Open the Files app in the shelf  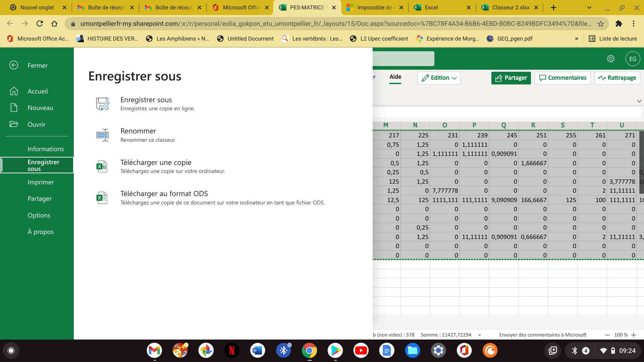point(413,351)
